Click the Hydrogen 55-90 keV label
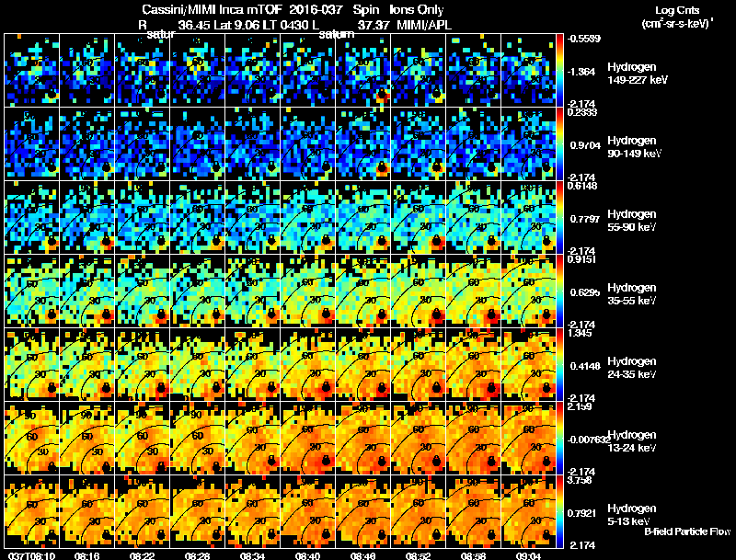Screen dimensions: 736x560 632,221
